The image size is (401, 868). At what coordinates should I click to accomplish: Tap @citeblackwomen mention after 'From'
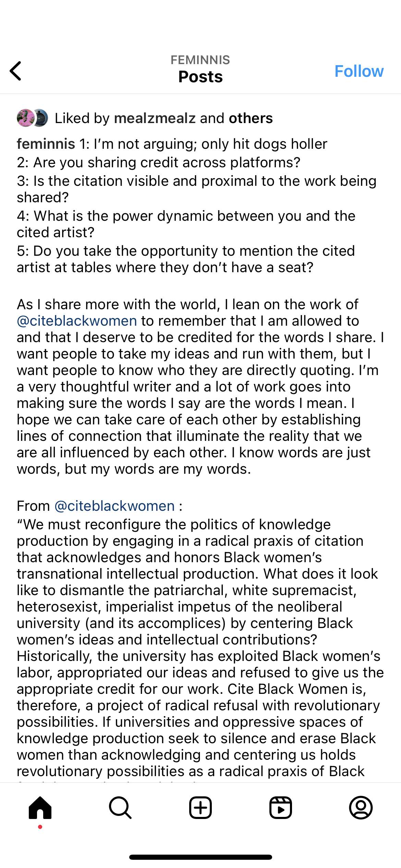(114, 506)
